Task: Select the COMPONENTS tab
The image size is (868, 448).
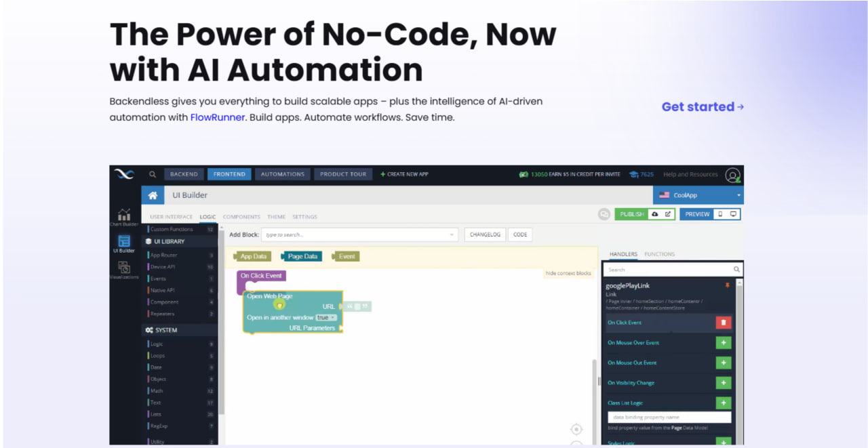Action: 241,217
